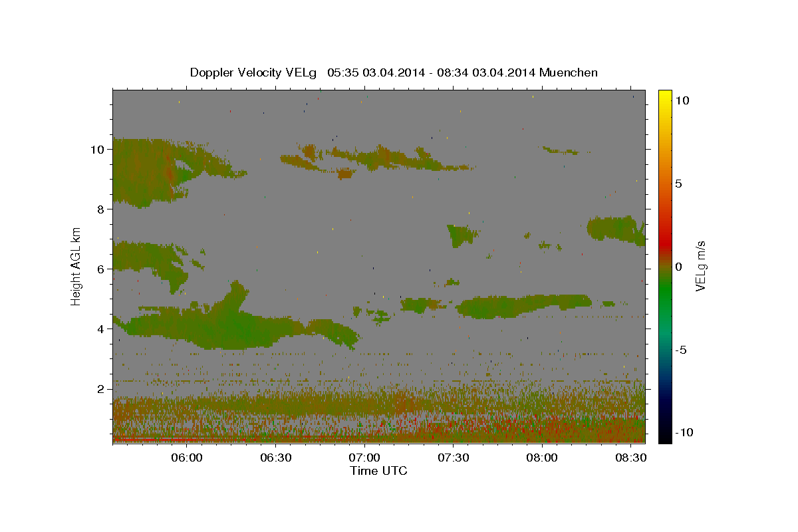Click the height tick label 8

(100, 209)
